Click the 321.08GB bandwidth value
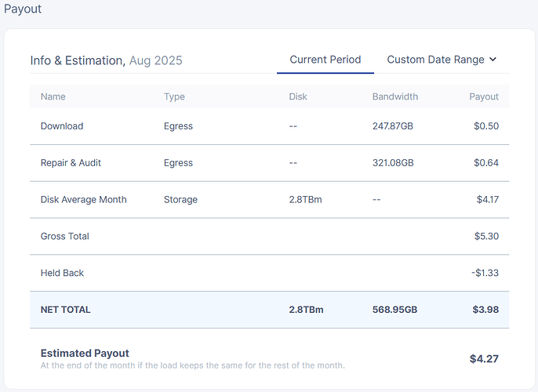Viewport: 538px width, 392px height. click(393, 163)
